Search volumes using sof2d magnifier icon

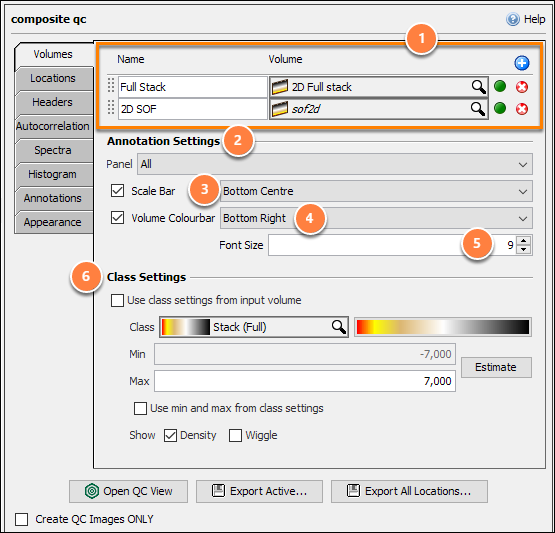(478, 109)
